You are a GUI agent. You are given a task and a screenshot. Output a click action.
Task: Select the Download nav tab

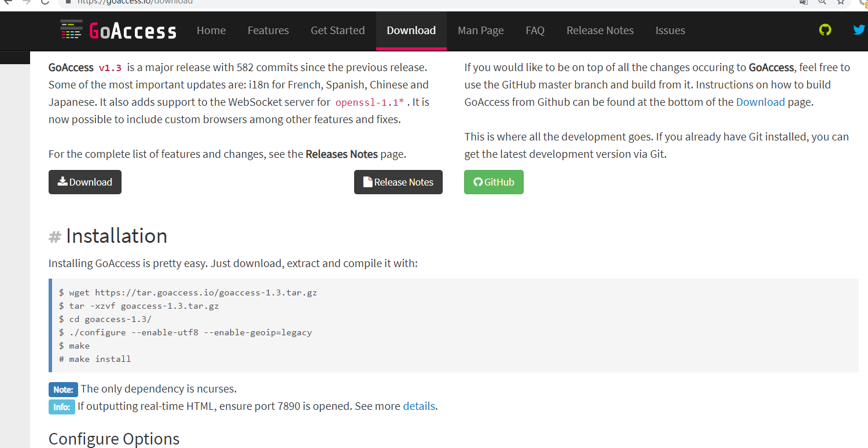[411, 31]
